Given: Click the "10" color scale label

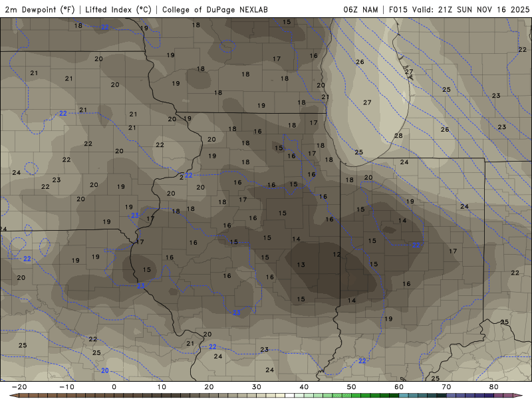Looking at the screenshot, I should pyautogui.click(x=162, y=387).
